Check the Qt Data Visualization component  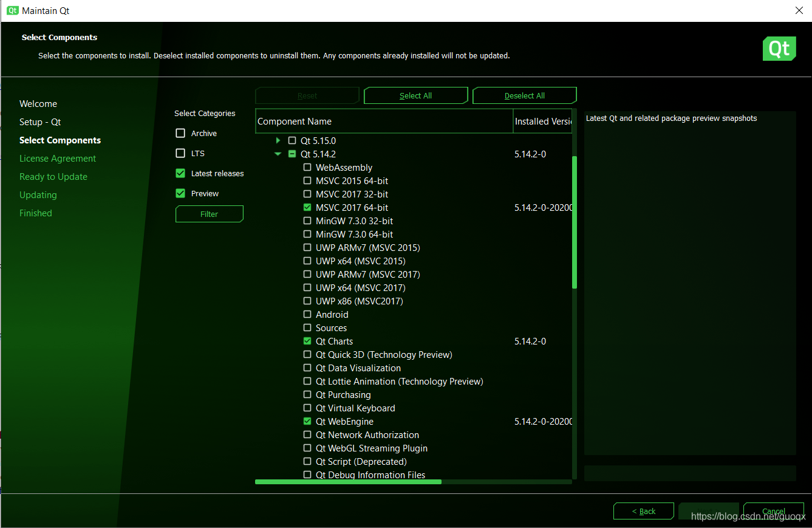tap(307, 368)
